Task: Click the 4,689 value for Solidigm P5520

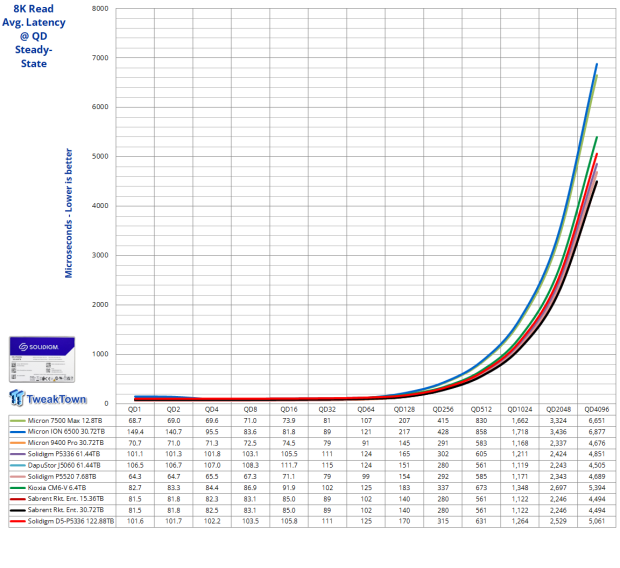Action: click(x=597, y=477)
